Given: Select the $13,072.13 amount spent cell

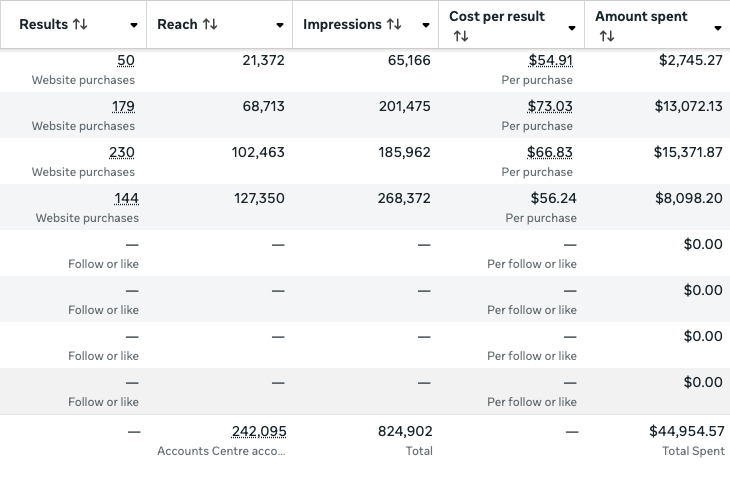Looking at the screenshot, I should [689, 107].
